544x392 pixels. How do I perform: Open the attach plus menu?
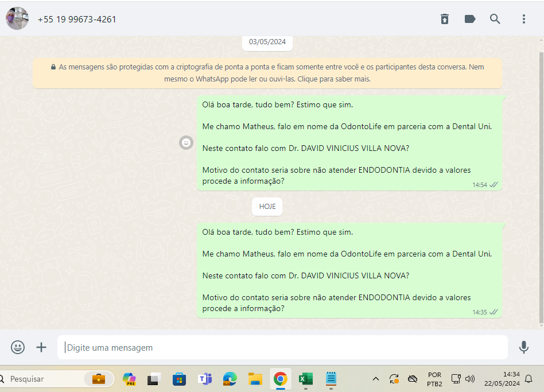tap(41, 347)
